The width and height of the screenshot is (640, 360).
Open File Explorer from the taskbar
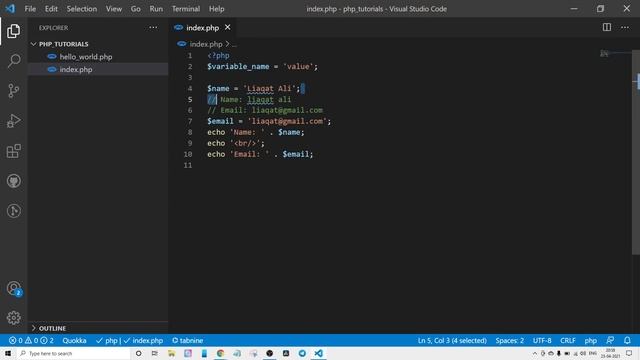[x=171, y=353]
